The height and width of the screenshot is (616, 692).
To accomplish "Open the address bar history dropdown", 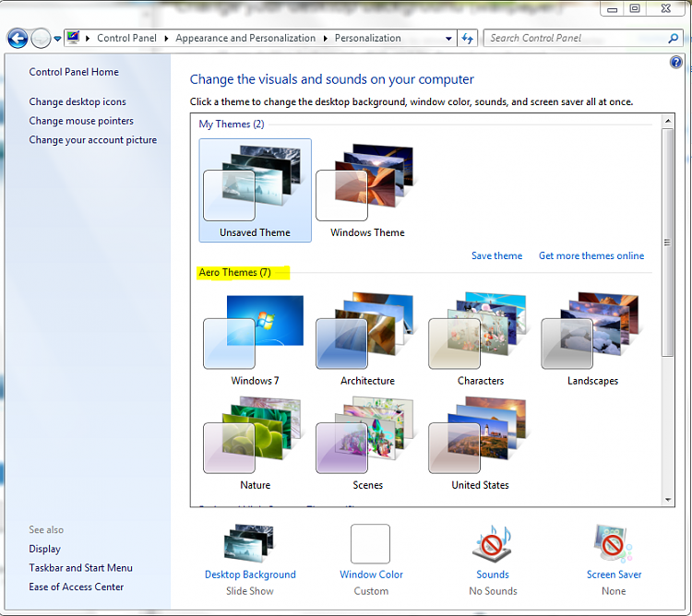I will pyautogui.click(x=448, y=39).
